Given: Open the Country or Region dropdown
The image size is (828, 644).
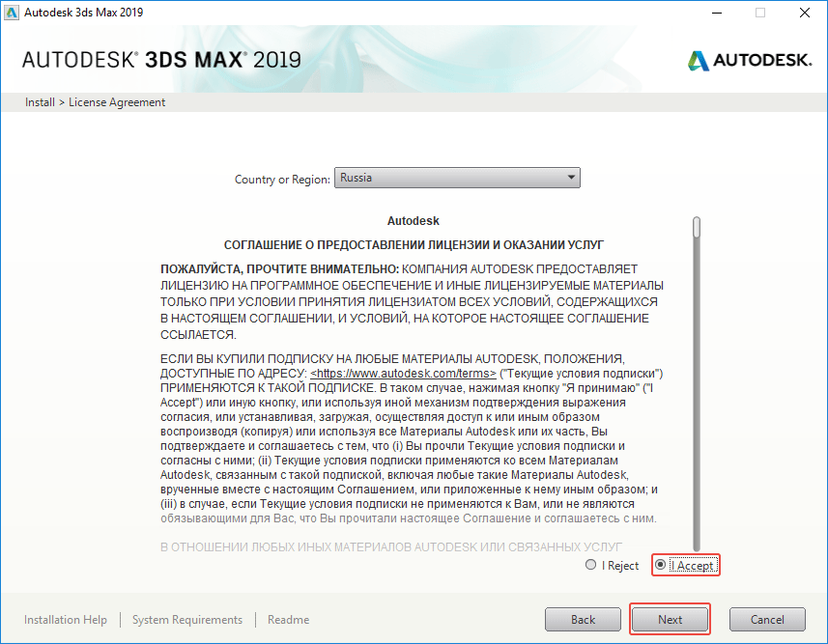Looking at the screenshot, I should tap(457, 178).
